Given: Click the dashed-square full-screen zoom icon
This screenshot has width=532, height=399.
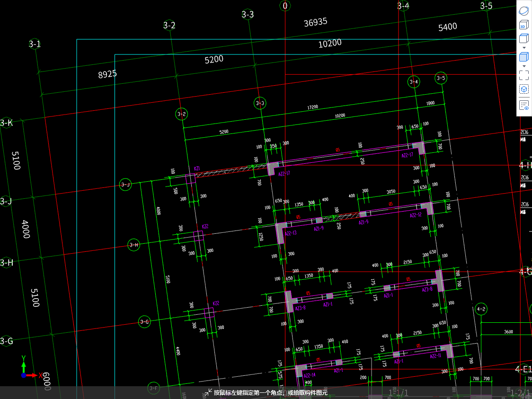Looking at the screenshot, I should click(x=524, y=75).
